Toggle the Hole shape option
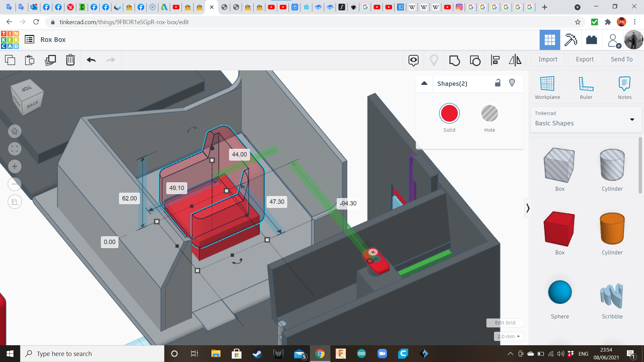 click(489, 114)
